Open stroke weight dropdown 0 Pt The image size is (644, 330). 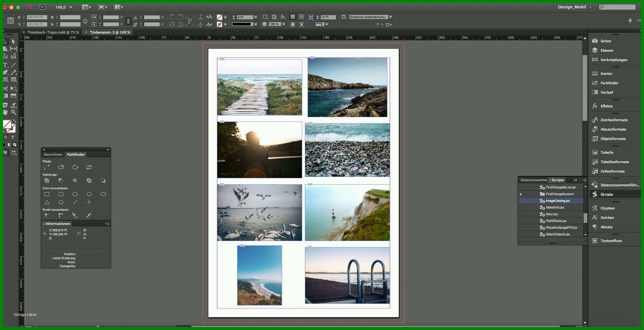pos(256,17)
